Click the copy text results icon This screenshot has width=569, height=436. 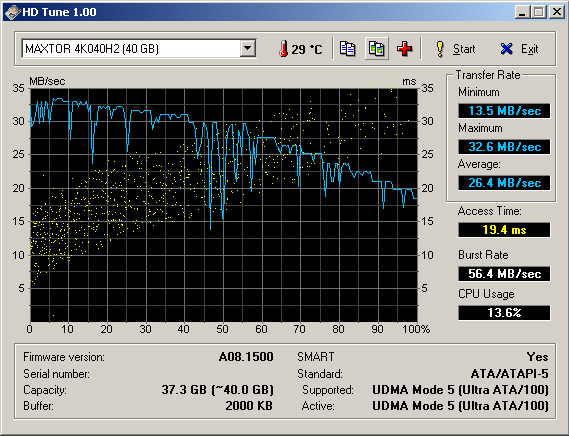coord(347,48)
